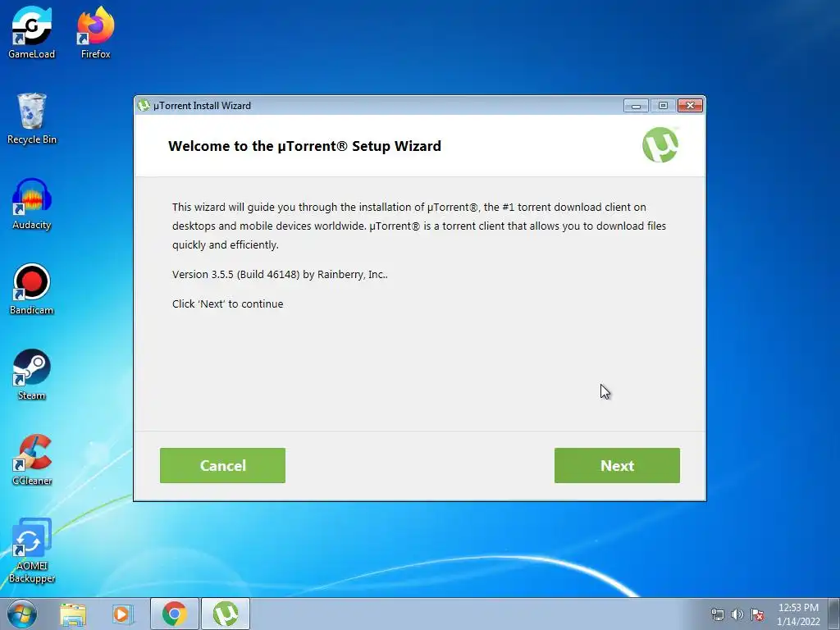Select the Audacity desktop shortcut
Image resolution: width=840 pixels, height=630 pixels.
click(32, 203)
